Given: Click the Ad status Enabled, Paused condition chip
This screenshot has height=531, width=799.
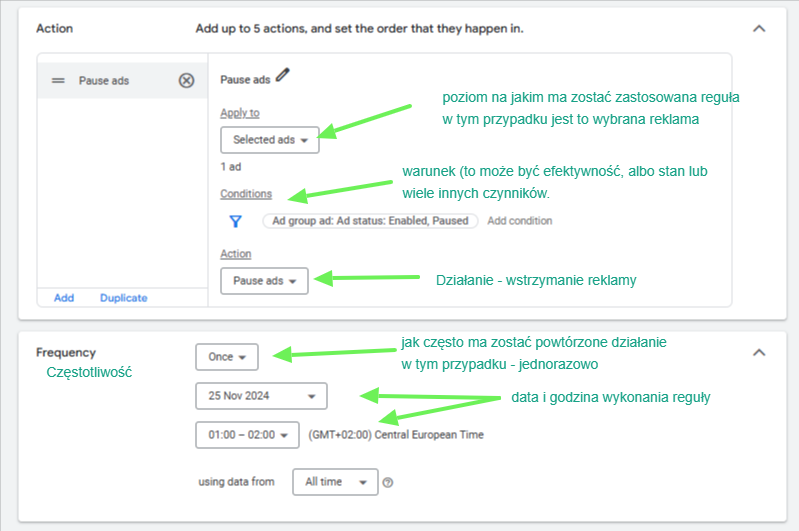Looking at the screenshot, I should [x=367, y=221].
